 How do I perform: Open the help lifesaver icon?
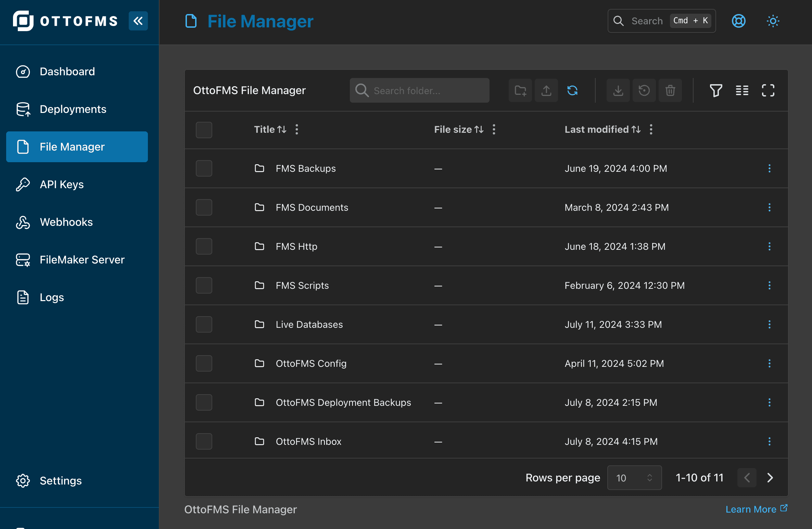pos(738,21)
